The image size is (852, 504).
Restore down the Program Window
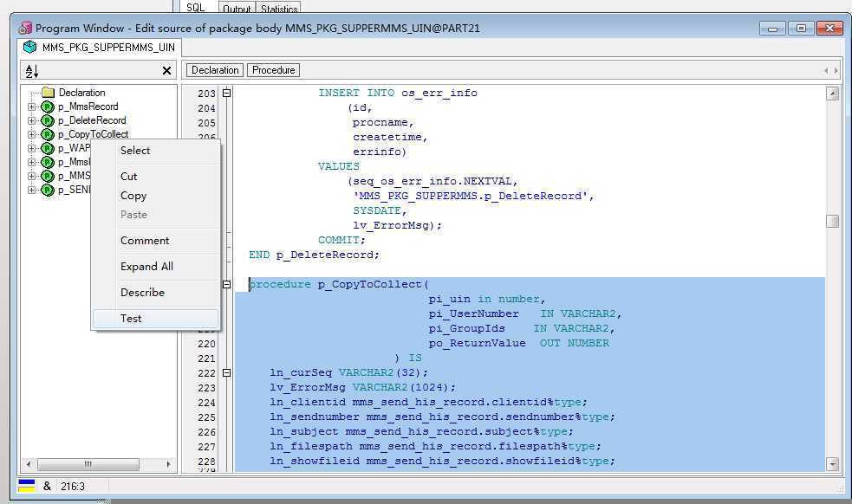coord(801,29)
